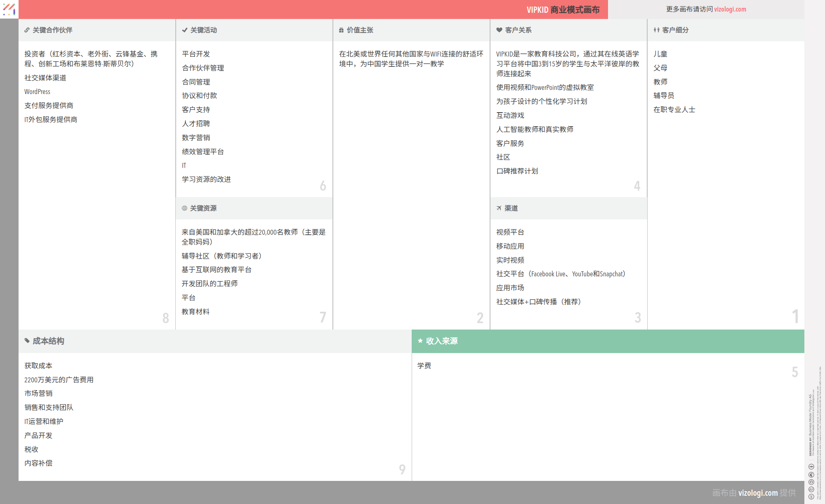The image size is (825, 504).
Task: Click the 学费 revenue item
Action: (x=424, y=366)
